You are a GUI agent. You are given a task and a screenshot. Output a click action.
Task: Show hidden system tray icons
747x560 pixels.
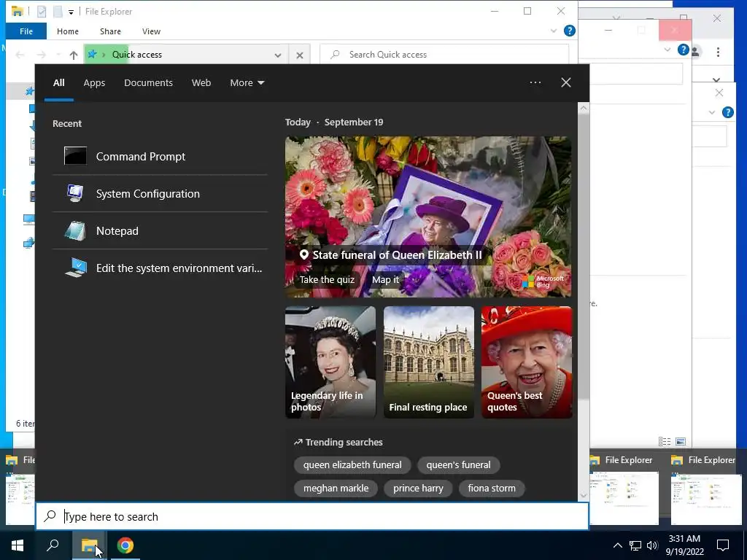[x=617, y=545]
